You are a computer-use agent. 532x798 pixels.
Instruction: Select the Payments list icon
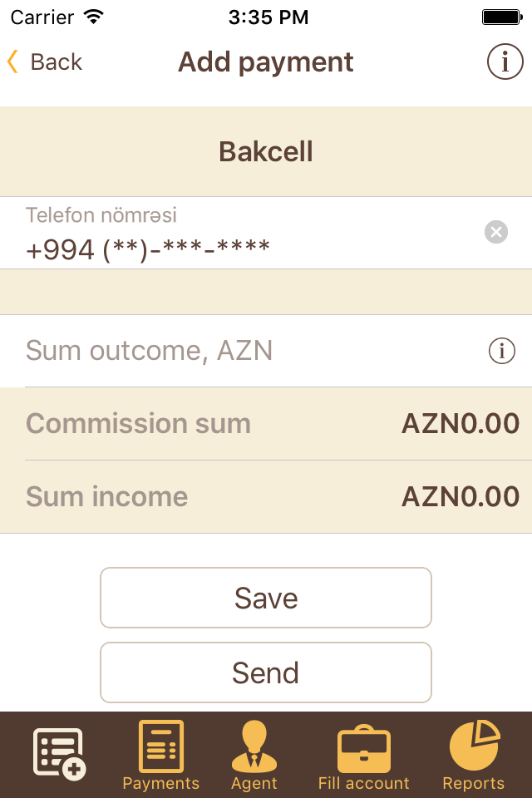160,746
